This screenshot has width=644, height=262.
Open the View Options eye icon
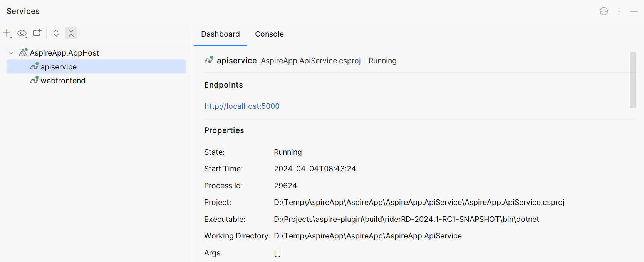pyautogui.click(x=22, y=34)
